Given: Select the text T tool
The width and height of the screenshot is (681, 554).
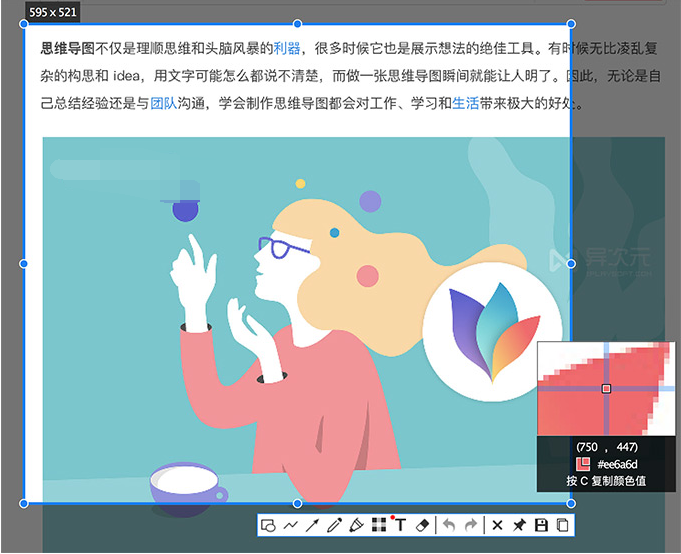Looking at the screenshot, I should click(x=400, y=525).
